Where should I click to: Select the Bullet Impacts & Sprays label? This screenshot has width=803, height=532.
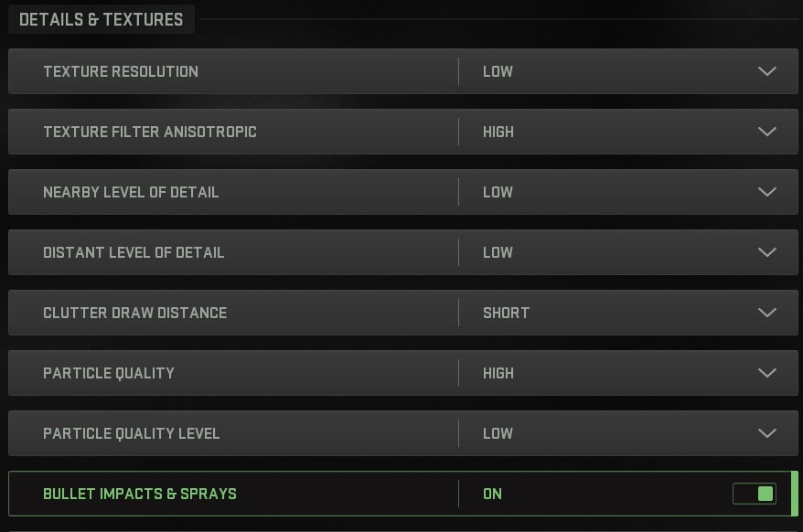tap(140, 495)
